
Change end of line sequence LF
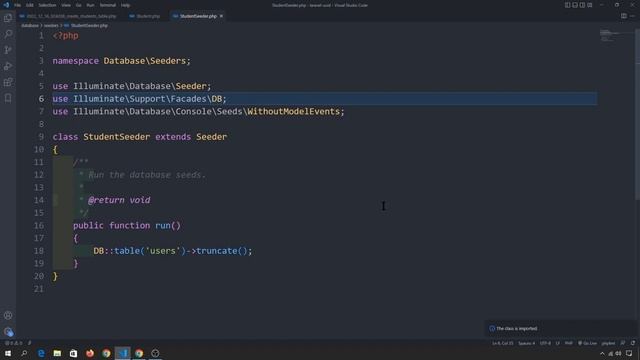(558, 343)
